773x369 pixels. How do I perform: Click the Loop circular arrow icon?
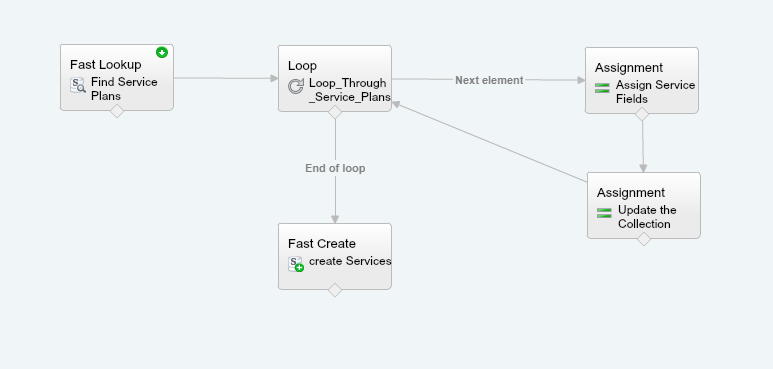pyautogui.click(x=296, y=87)
